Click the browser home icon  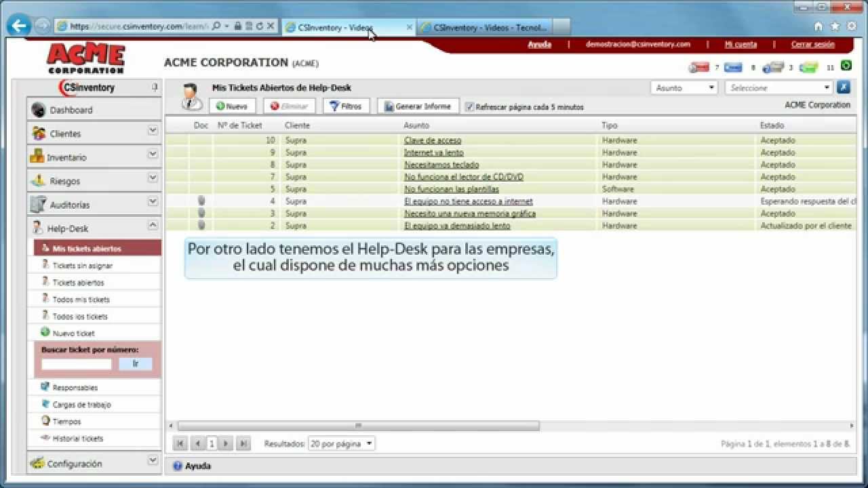coord(818,26)
